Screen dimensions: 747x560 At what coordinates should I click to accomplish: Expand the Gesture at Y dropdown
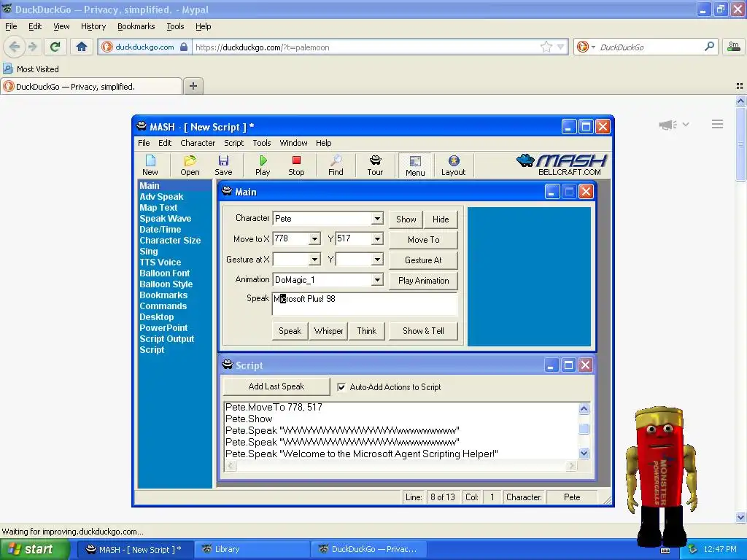pyautogui.click(x=377, y=260)
